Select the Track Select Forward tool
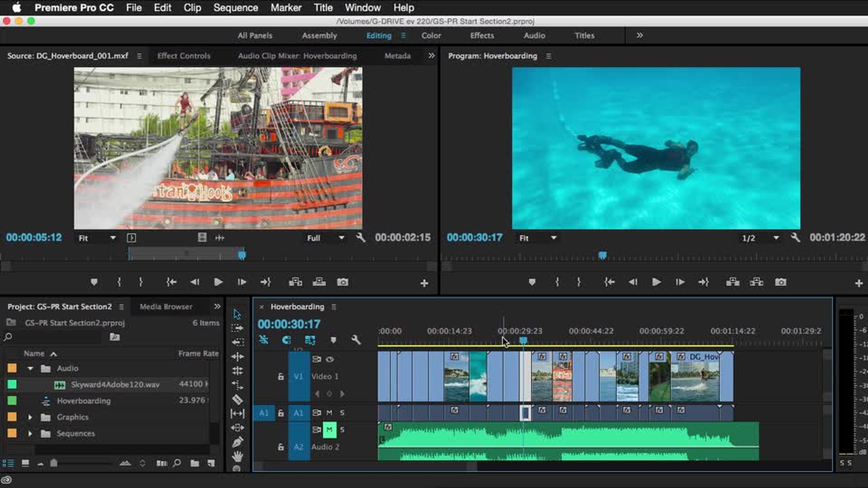This screenshot has width=868, height=488. tap(237, 328)
